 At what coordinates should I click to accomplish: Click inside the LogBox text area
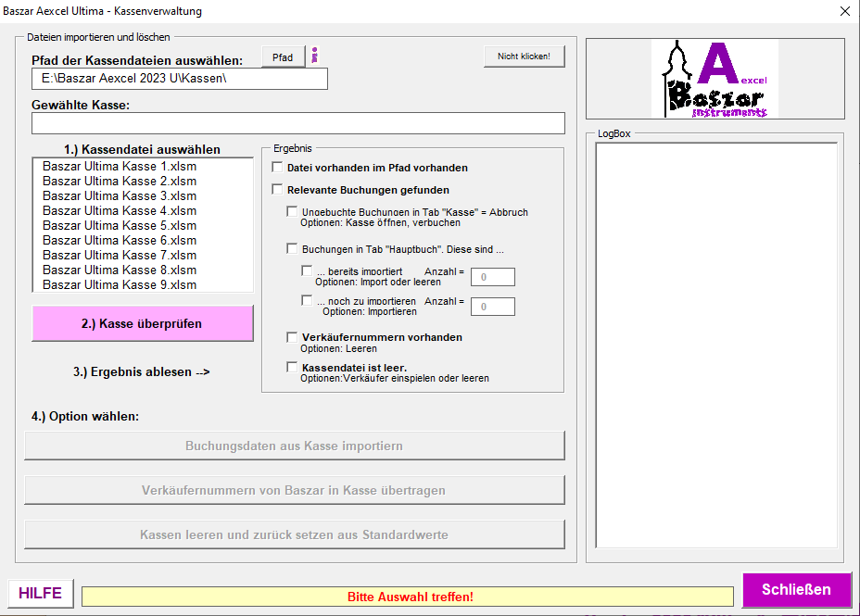[x=716, y=346]
